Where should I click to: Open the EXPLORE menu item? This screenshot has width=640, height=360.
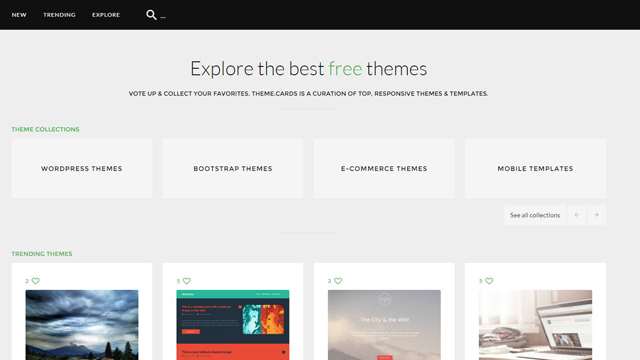click(x=106, y=15)
